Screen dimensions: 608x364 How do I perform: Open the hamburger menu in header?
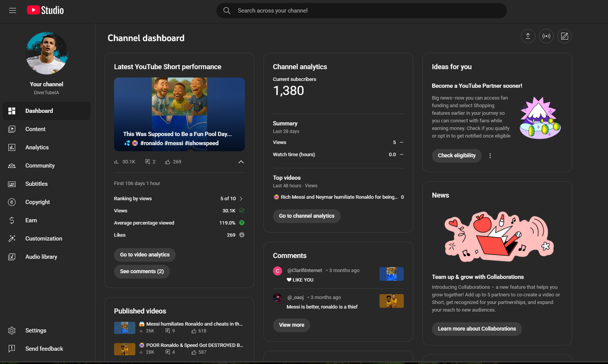[13, 11]
